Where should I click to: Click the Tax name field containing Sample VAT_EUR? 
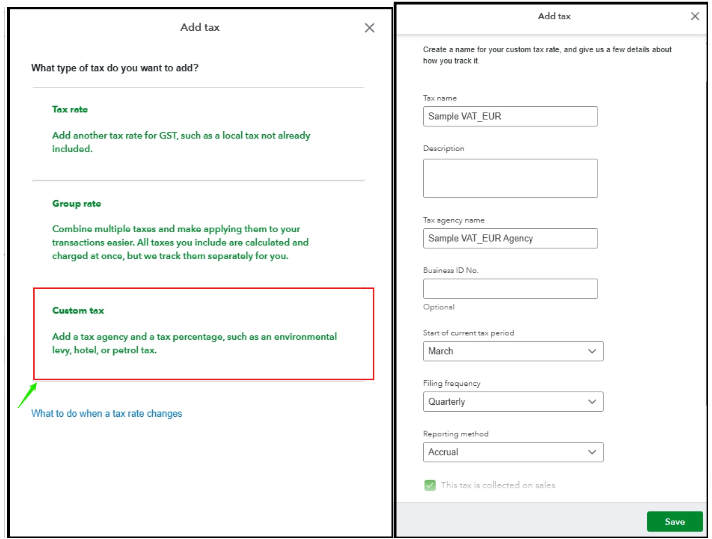(x=510, y=116)
